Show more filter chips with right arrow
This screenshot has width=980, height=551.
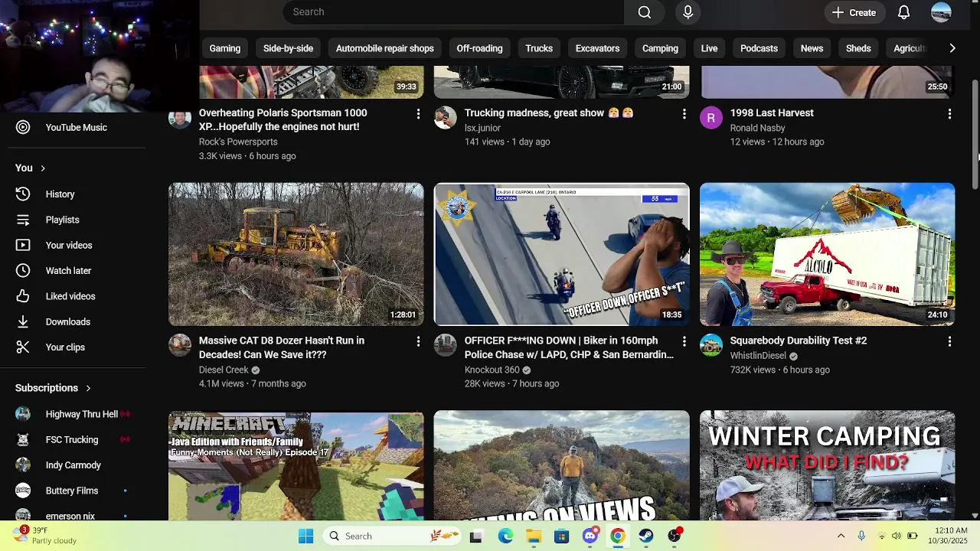pos(952,48)
